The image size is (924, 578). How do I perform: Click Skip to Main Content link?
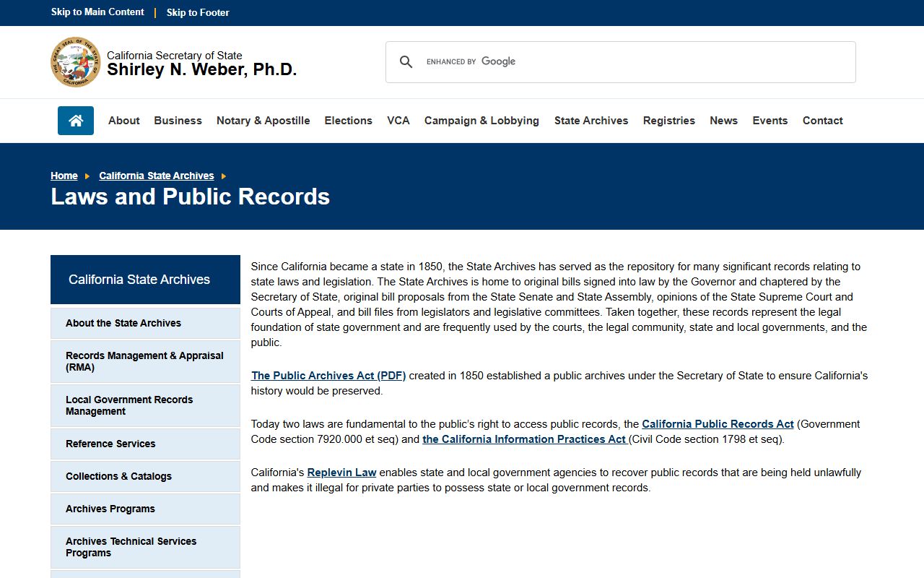97,12
